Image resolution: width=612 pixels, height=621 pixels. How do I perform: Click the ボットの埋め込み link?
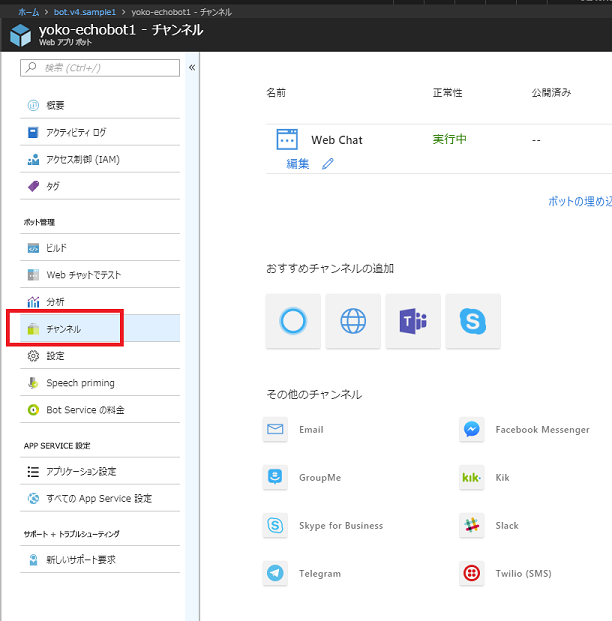580,201
